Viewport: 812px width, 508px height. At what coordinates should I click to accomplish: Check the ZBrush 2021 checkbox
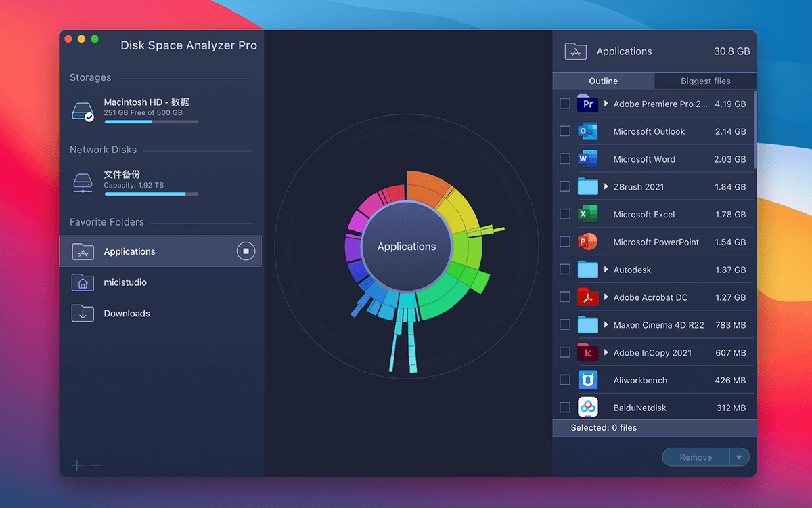click(565, 186)
